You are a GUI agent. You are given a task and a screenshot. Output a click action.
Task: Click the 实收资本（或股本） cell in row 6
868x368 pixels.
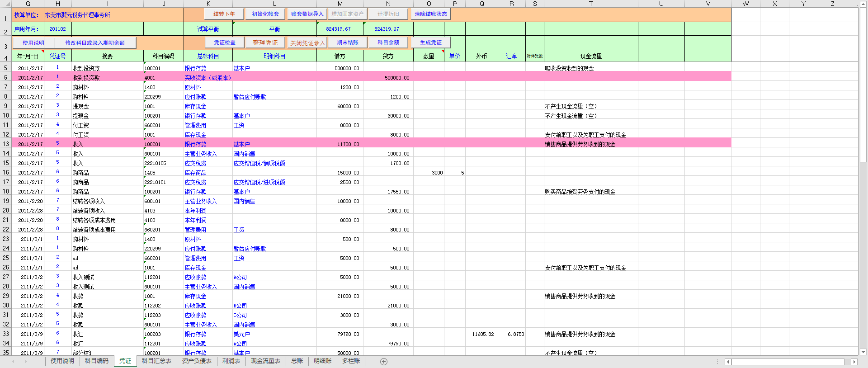pyautogui.click(x=208, y=78)
